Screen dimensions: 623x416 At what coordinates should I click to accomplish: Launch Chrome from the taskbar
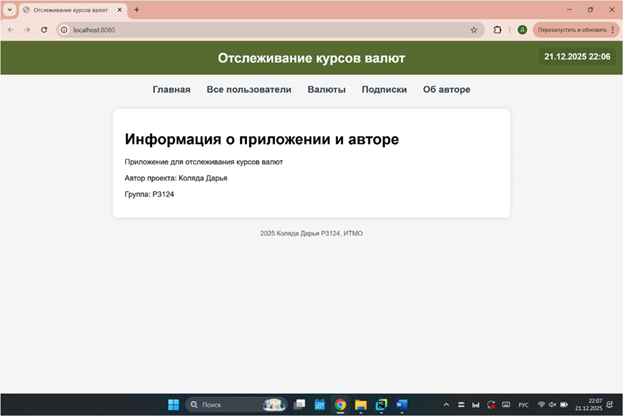341,405
